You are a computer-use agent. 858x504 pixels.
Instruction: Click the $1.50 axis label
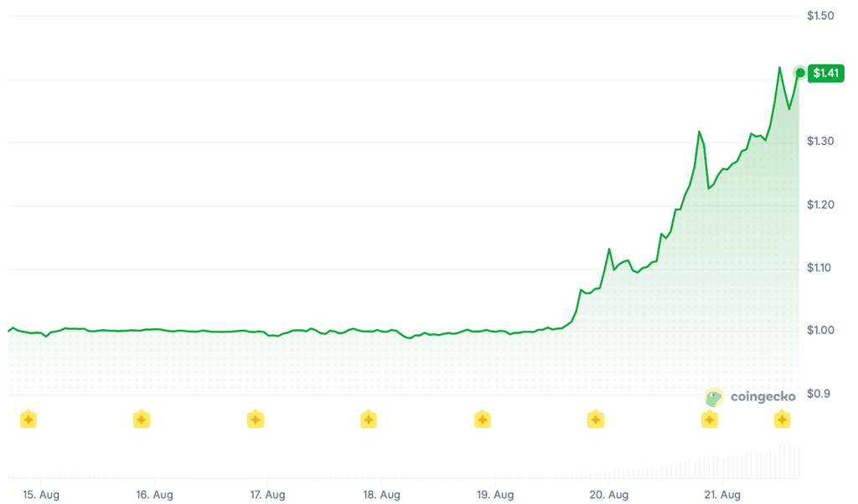[820, 16]
